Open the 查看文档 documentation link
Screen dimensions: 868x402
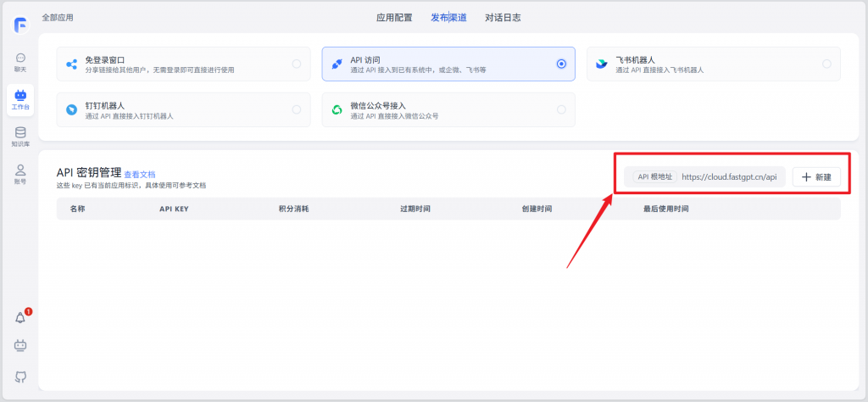coord(140,174)
